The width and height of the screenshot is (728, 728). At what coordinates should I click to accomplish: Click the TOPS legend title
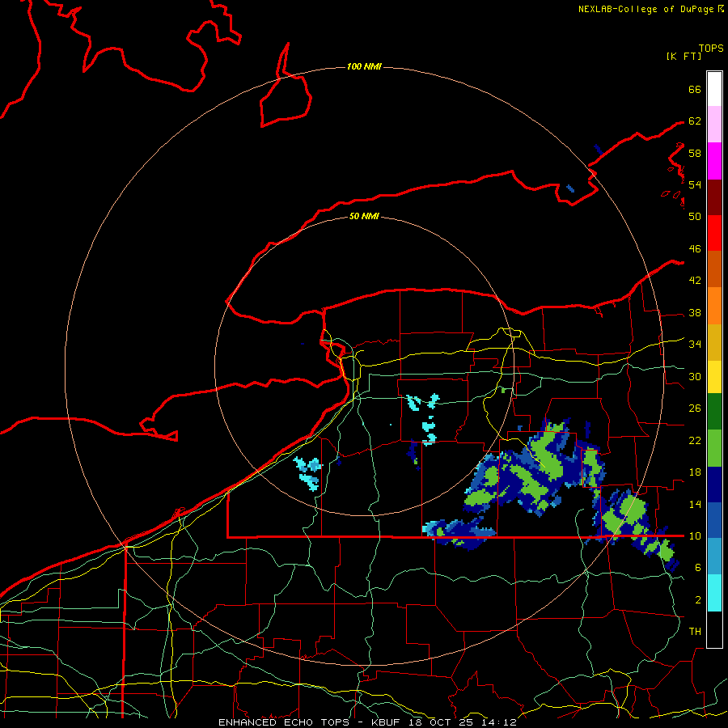711,49
